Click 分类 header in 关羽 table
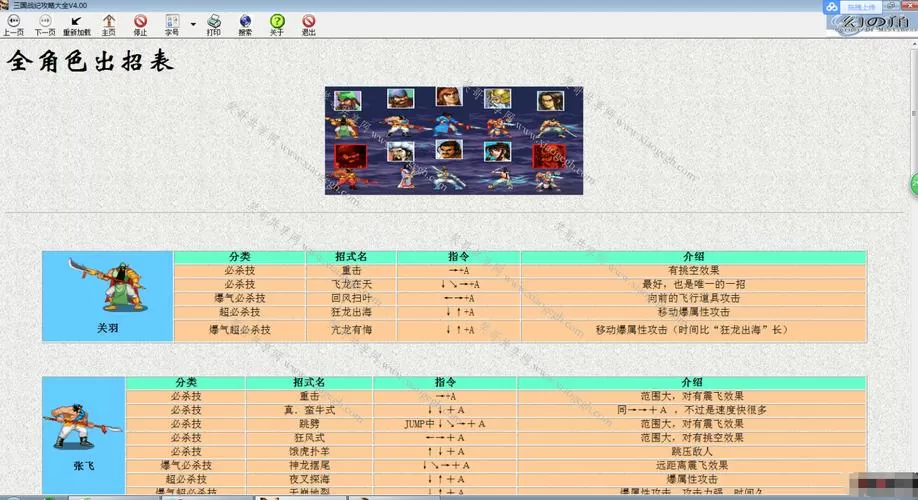 [x=239, y=256]
